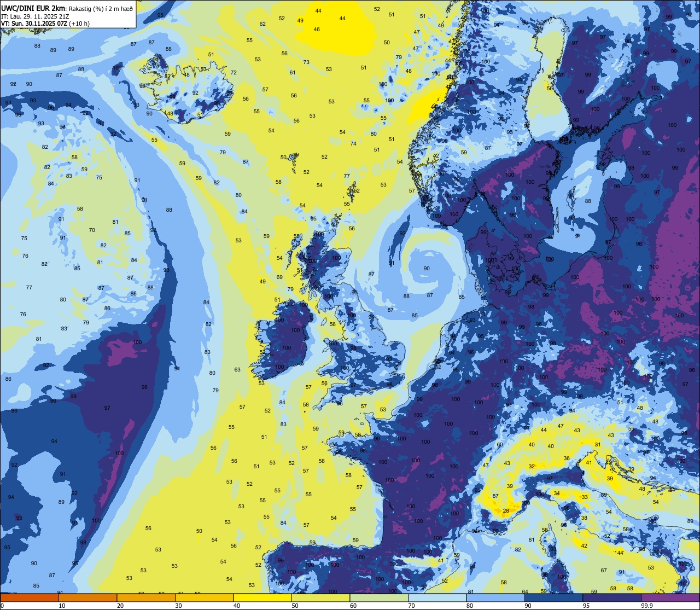Click the '50' legend scale label

coord(295,606)
